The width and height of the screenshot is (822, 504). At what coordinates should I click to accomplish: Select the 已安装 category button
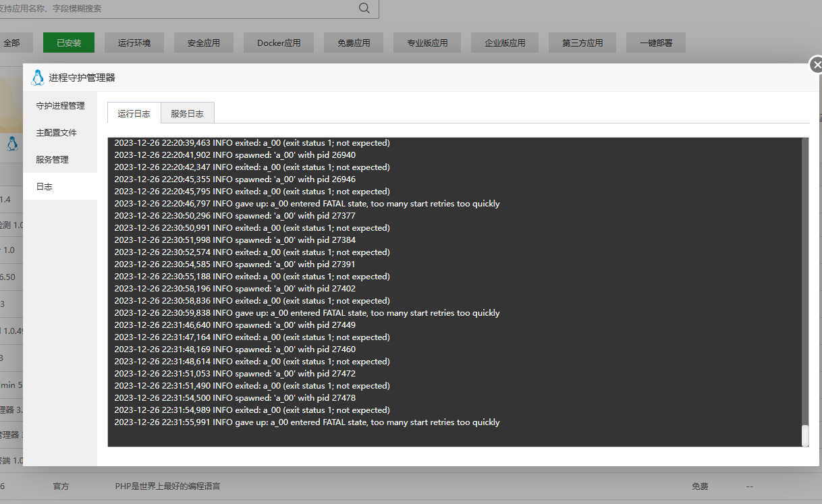pos(69,43)
